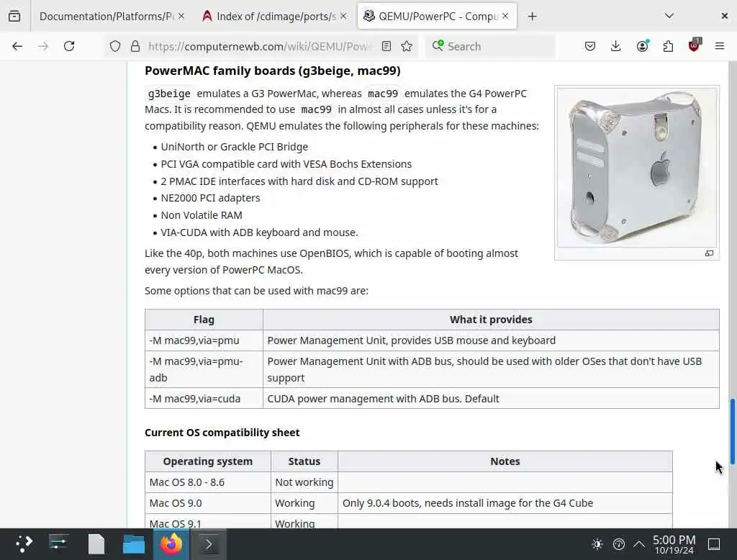Image resolution: width=737 pixels, height=560 pixels.
Task: Bookmark this page with star icon
Action: click(407, 46)
